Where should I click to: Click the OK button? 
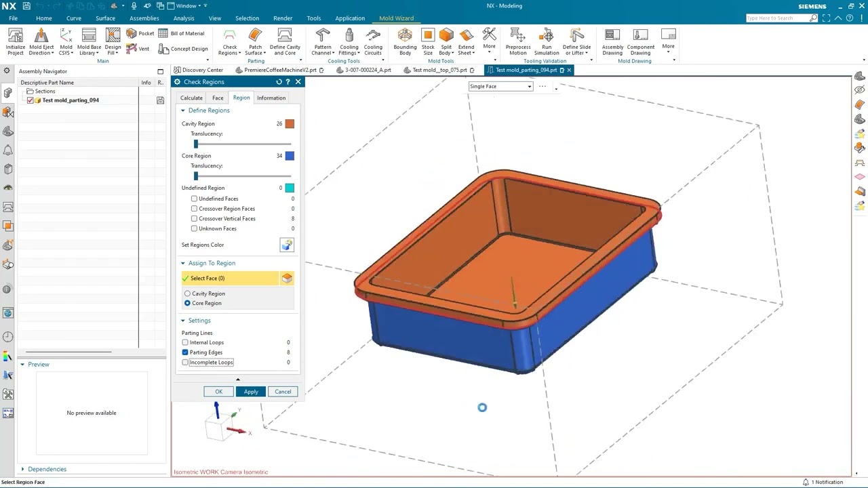click(219, 392)
